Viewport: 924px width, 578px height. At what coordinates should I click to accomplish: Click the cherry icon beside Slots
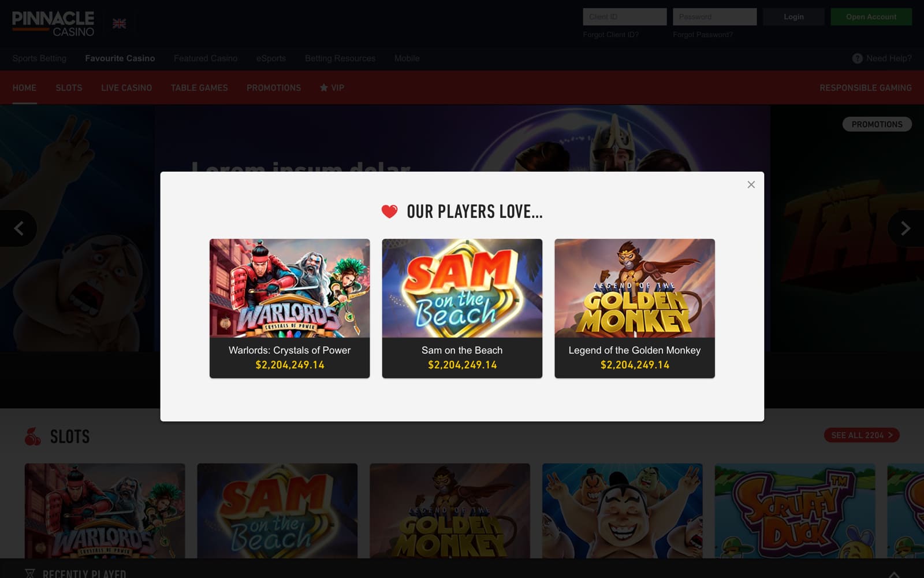[33, 436]
